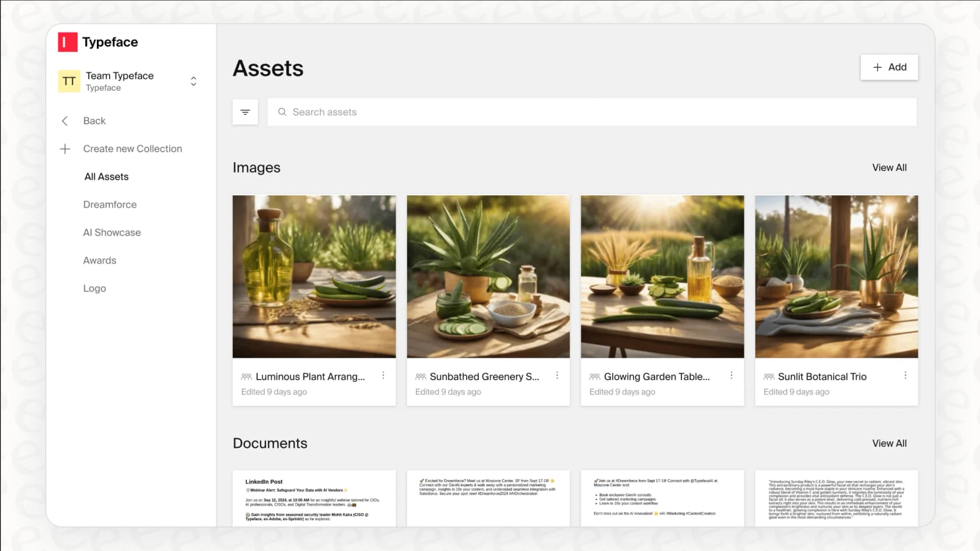This screenshot has height=551, width=980.
Task: Click the Back arrow icon
Action: [65, 121]
